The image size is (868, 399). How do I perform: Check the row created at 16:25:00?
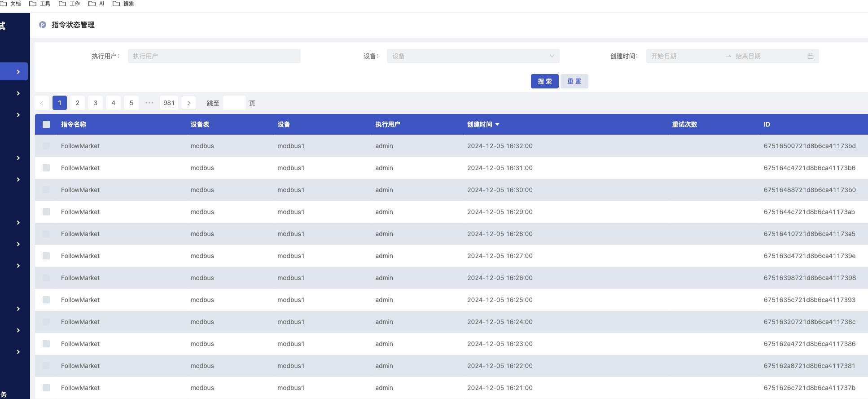pyautogui.click(x=46, y=300)
